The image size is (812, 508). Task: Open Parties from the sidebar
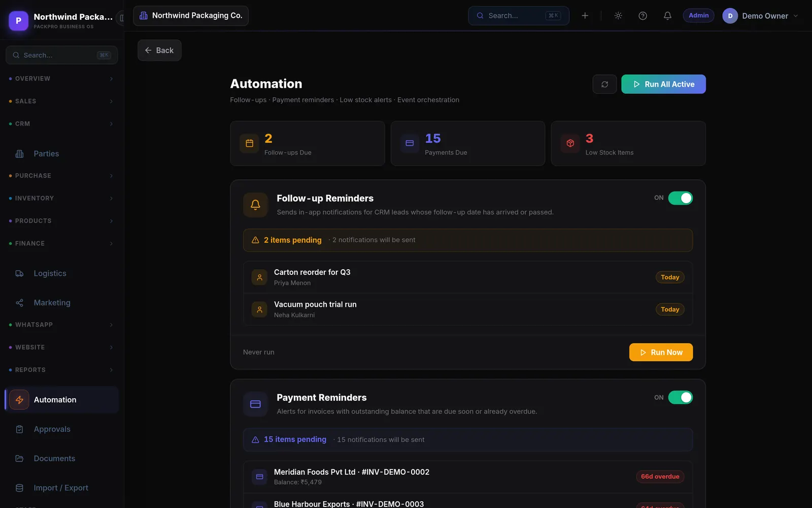point(61,154)
